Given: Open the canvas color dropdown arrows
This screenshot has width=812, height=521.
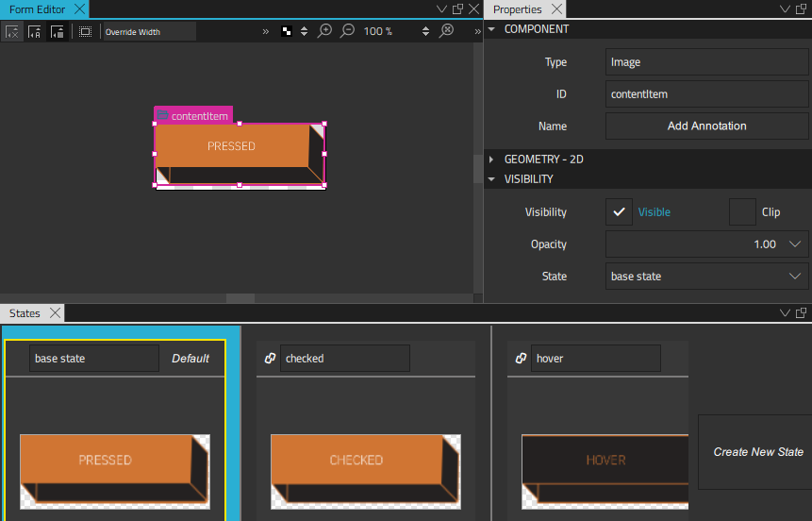Looking at the screenshot, I should (x=304, y=32).
